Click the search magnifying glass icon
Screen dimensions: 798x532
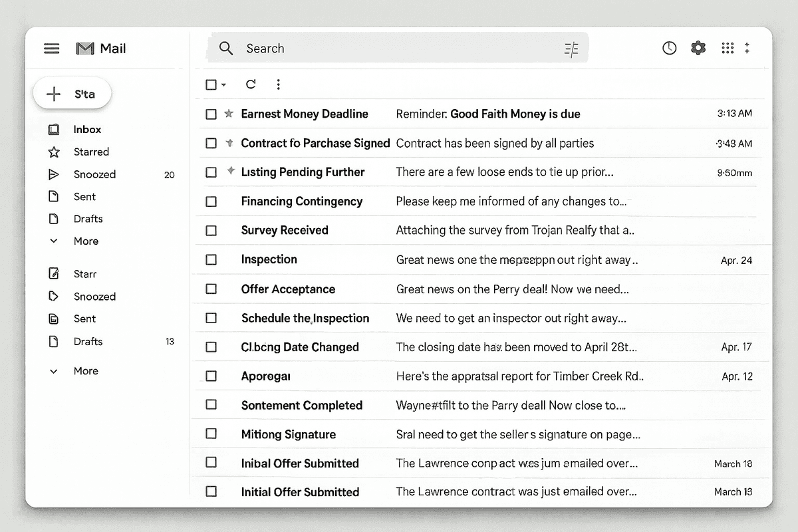(225, 48)
